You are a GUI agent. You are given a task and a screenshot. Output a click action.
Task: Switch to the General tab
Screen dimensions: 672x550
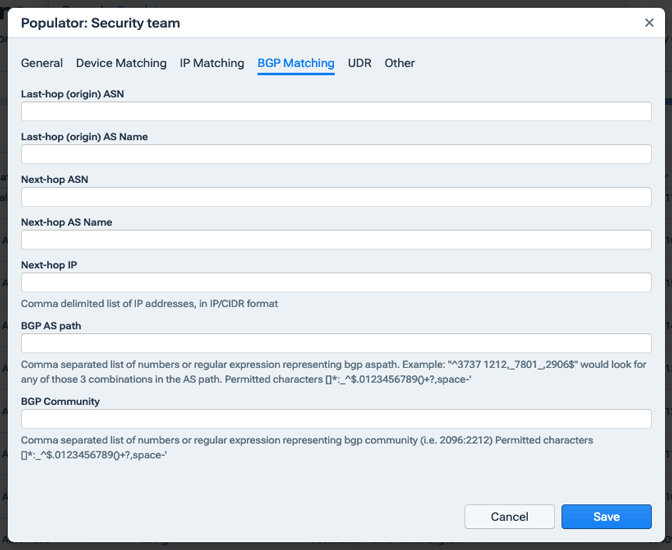click(x=42, y=63)
